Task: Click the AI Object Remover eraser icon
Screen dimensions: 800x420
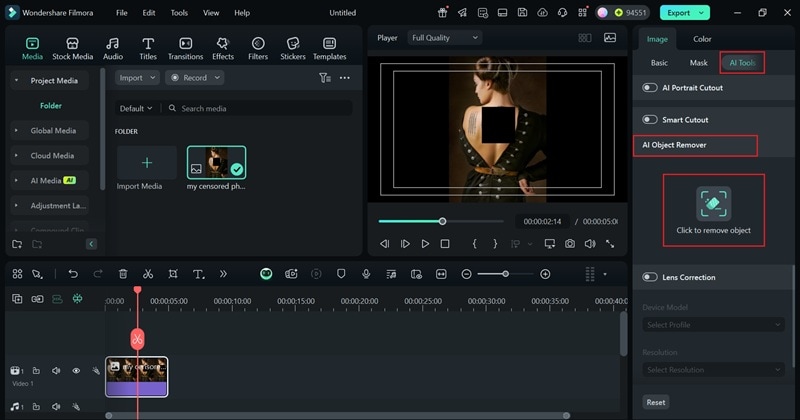Action: tap(713, 203)
